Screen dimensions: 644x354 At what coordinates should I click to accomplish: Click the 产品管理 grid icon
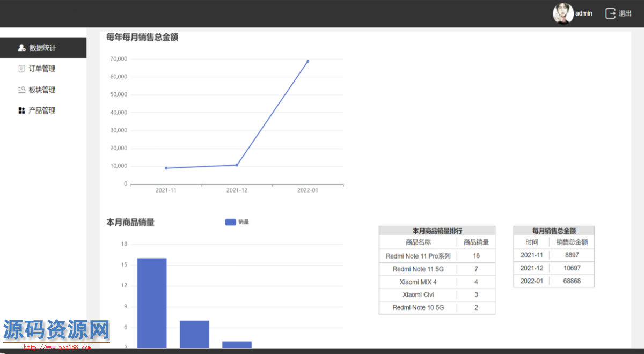pyautogui.click(x=21, y=110)
